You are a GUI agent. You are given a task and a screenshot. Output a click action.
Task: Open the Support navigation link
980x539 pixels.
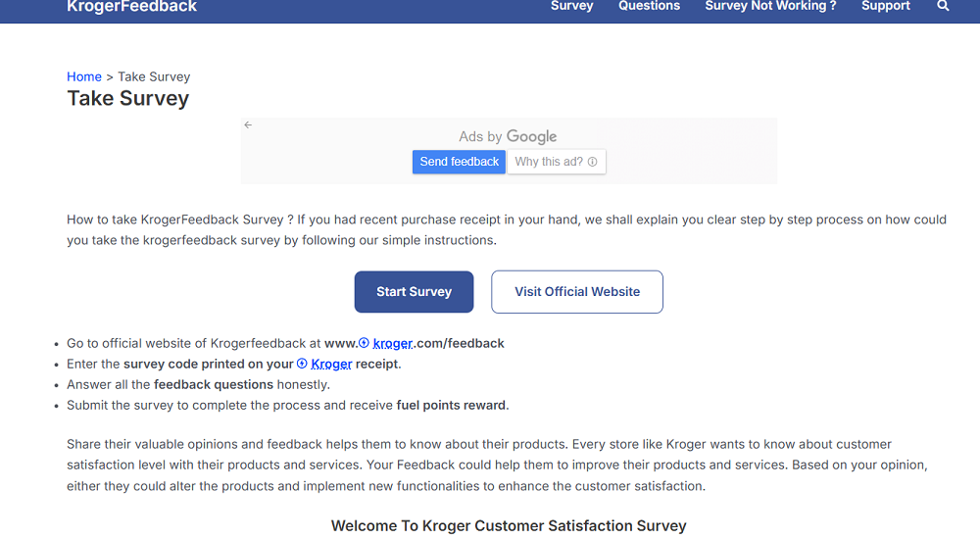point(886,6)
